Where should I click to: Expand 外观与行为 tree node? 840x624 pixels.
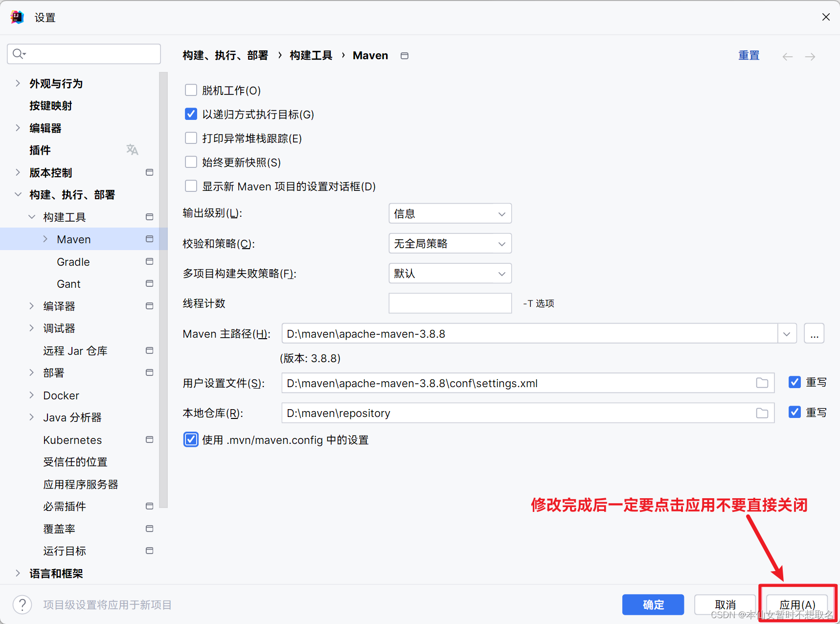18,83
